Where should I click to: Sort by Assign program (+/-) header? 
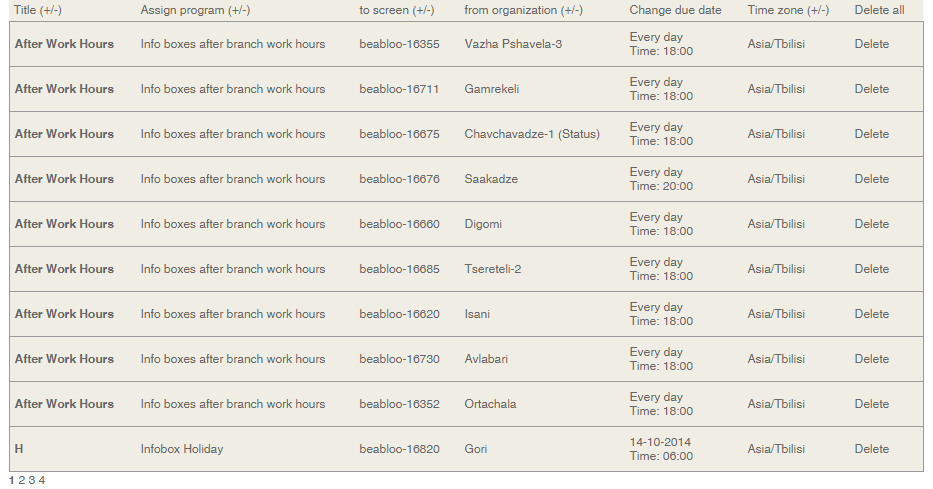coord(195,10)
